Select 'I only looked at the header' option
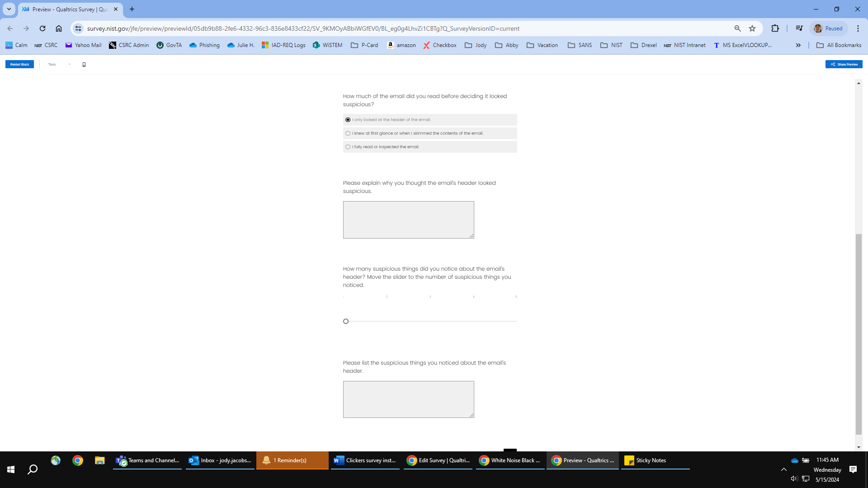The image size is (868, 488). click(348, 120)
